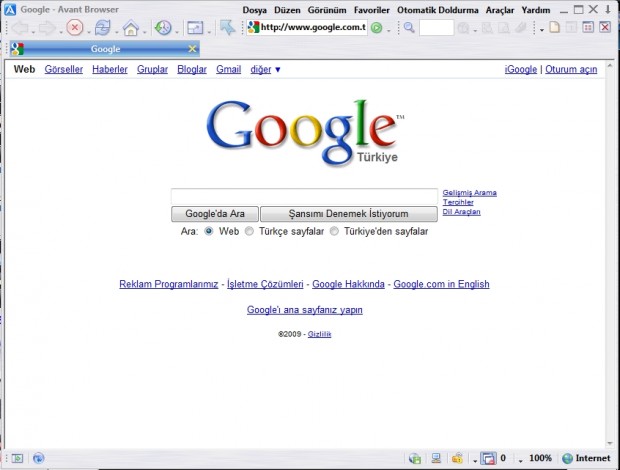Click the Google favicon in address bar

click(x=253, y=28)
